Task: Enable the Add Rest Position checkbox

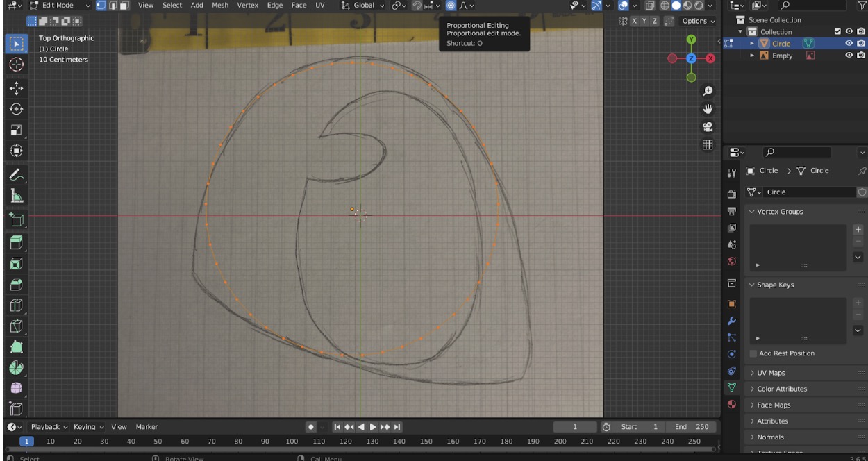Action: [753, 353]
